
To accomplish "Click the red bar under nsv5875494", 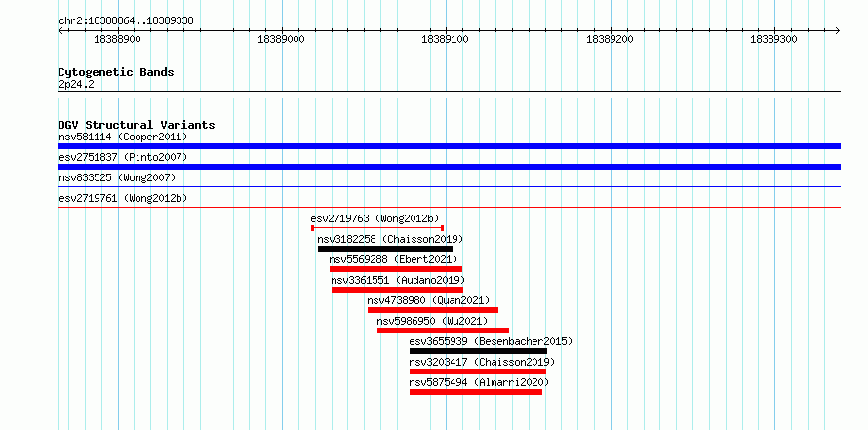I will point(476,392).
